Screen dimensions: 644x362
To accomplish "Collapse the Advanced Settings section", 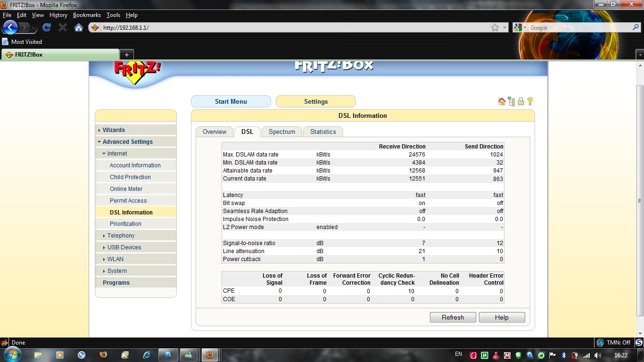I will pyautogui.click(x=136, y=142).
